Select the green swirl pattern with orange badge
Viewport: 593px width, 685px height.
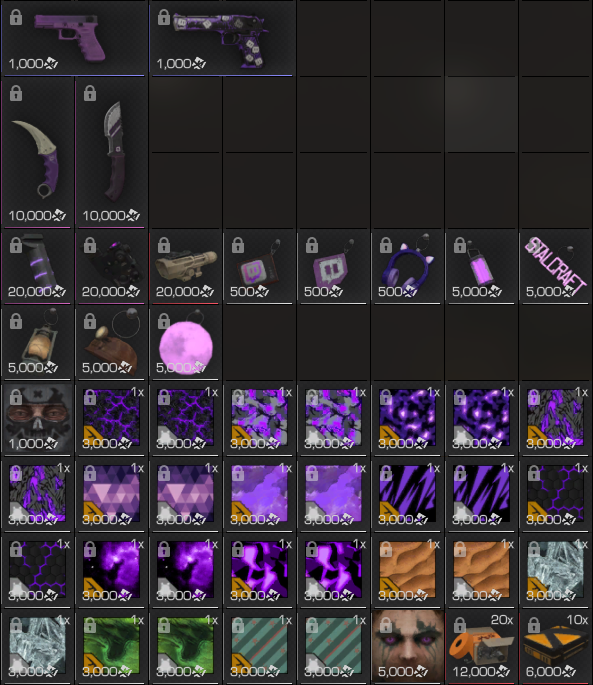point(111,646)
